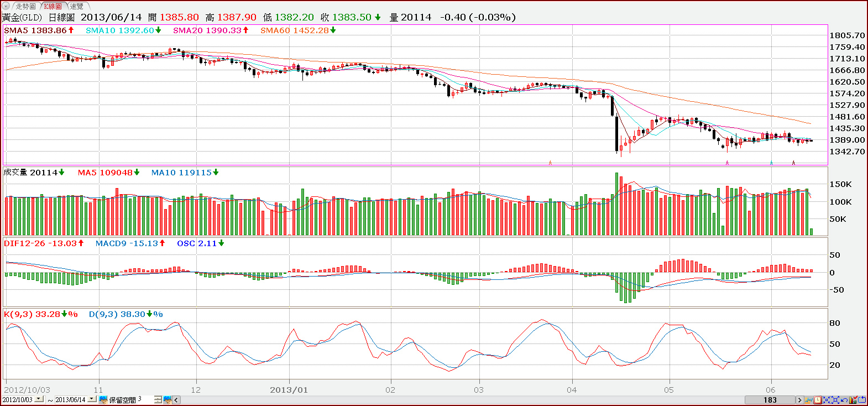Click the -0.40 (-0.03%) change value
Screen dimensions: 868x406
[x=478, y=18]
